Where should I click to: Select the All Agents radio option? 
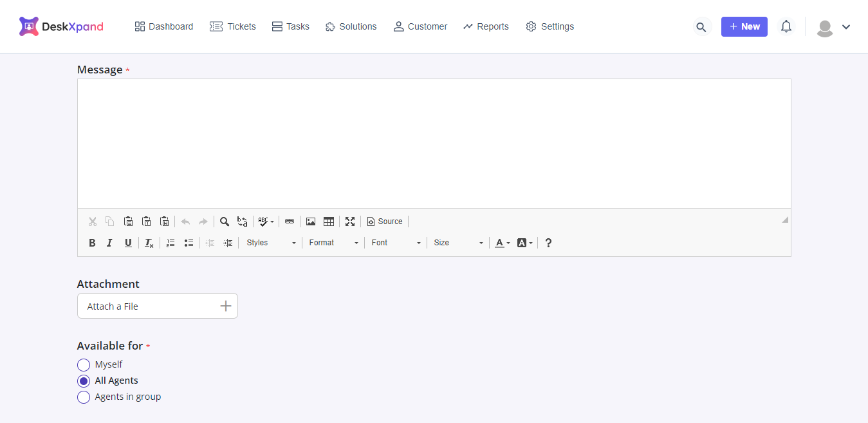84,381
